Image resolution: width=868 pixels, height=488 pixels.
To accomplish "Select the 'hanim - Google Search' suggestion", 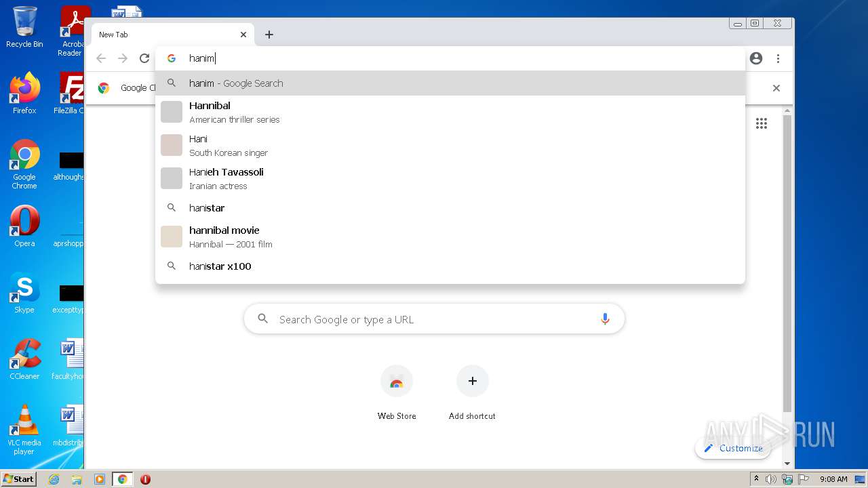I will click(x=450, y=83).
